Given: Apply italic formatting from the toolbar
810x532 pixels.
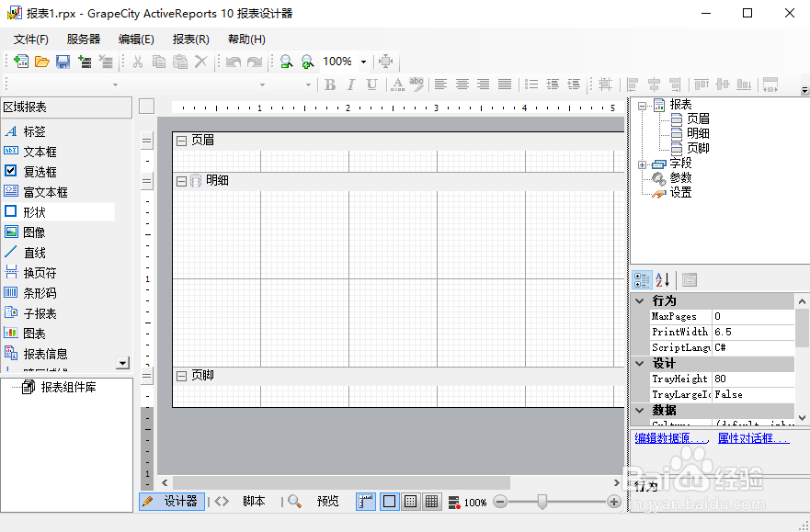Looking at the screenshot, I should [350, 84].
